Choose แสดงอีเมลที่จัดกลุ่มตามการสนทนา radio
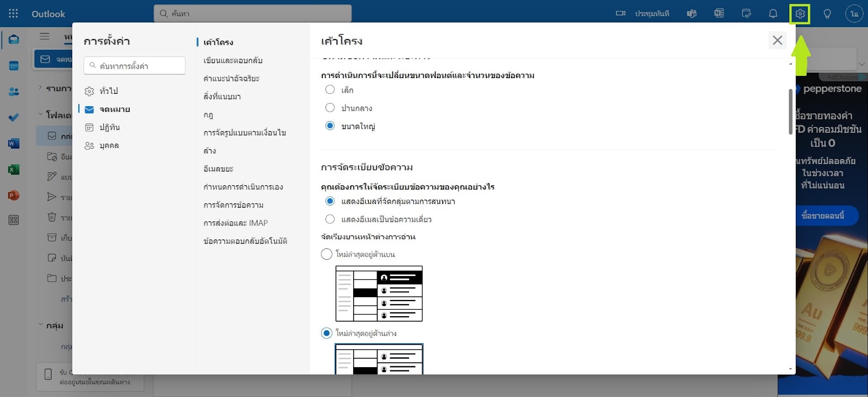This screenshot has width=868, height=397. (x=330, y=201)
